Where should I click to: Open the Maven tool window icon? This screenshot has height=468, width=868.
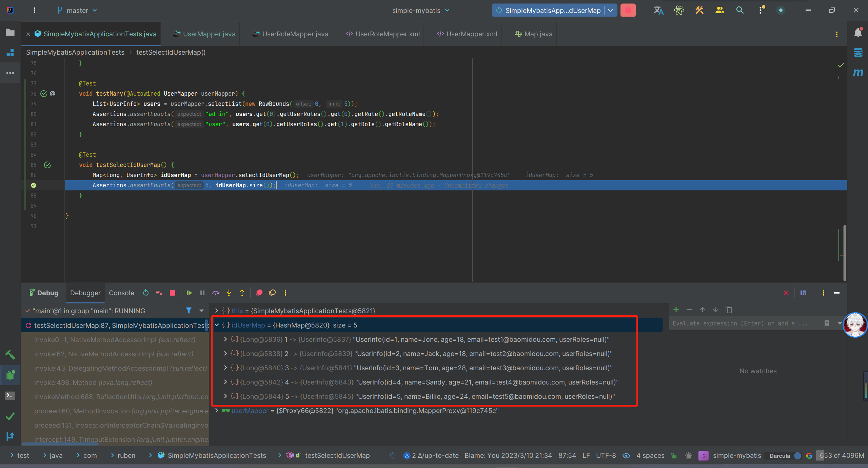click(x=858, y=73)
